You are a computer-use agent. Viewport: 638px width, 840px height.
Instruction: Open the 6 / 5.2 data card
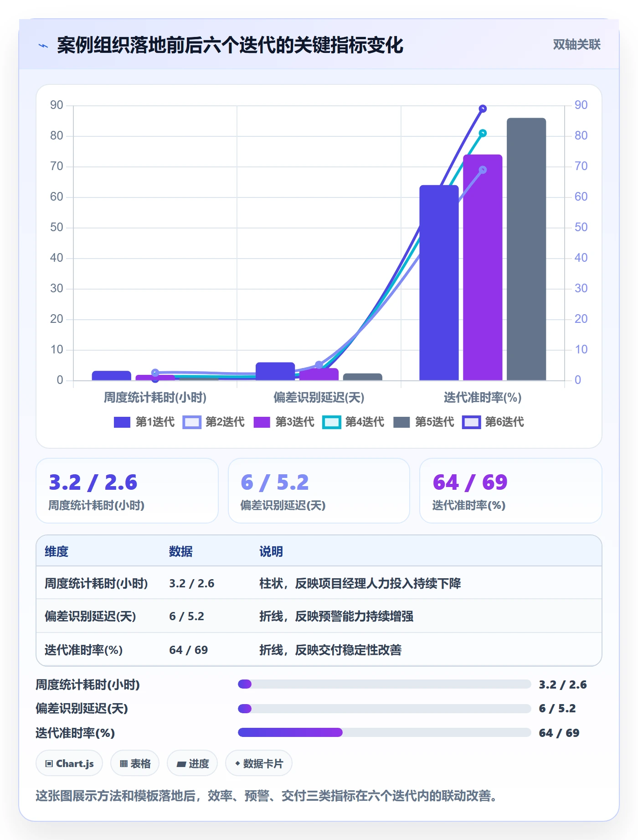coord(319,491)
